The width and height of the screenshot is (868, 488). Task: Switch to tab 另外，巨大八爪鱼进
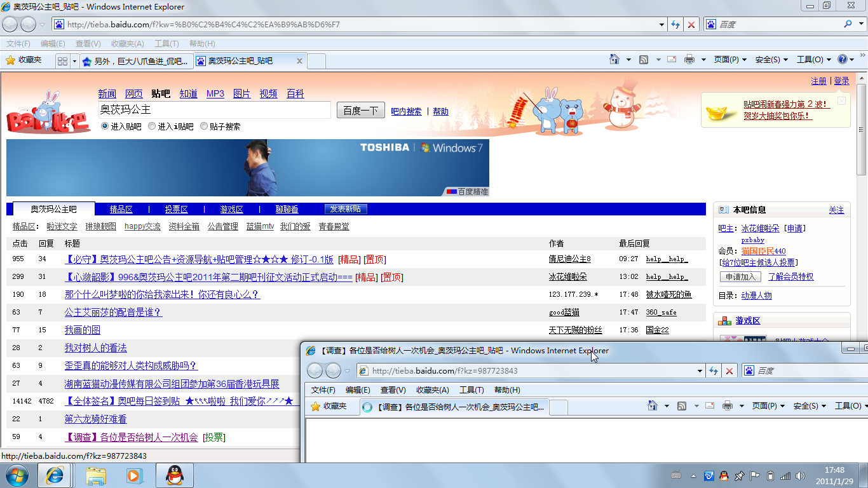tap(135, 61)
